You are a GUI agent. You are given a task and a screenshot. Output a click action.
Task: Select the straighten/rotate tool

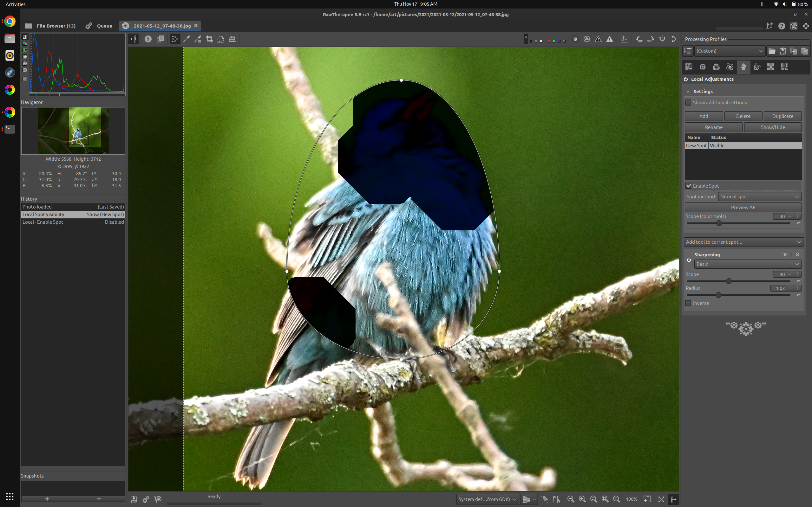click(x=221, y=39)
